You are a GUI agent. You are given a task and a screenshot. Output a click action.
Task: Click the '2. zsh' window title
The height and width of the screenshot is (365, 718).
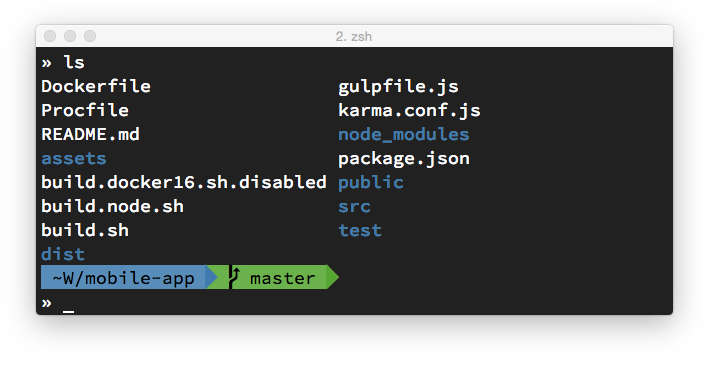coord(354,36)
